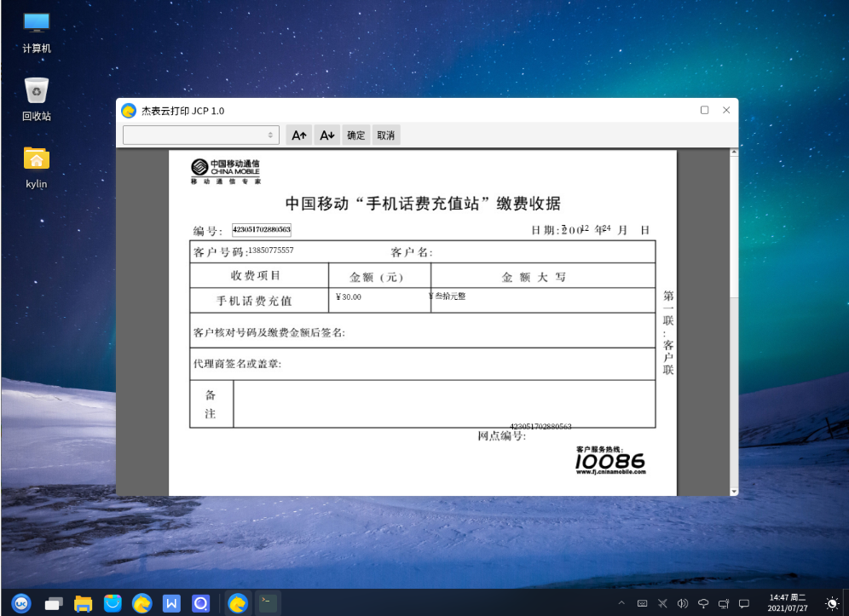
Task: Expand the system tray hidden icons arrow
Action: pos(621,602)
